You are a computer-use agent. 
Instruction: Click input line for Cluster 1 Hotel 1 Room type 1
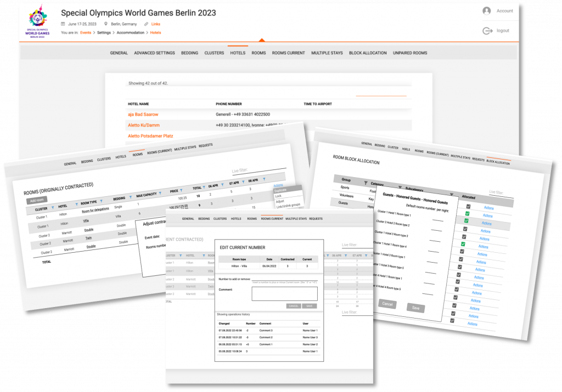click(438, 220)
